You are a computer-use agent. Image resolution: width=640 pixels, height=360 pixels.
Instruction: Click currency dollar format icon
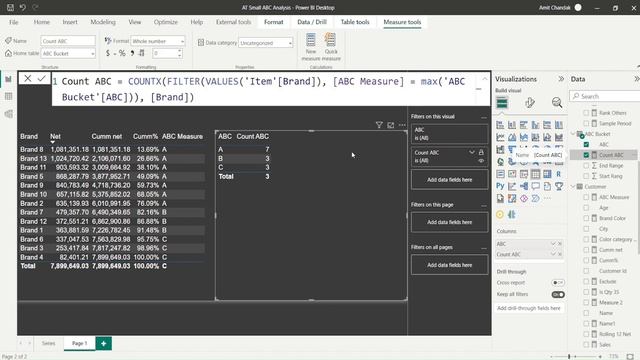tap(108, 53)
